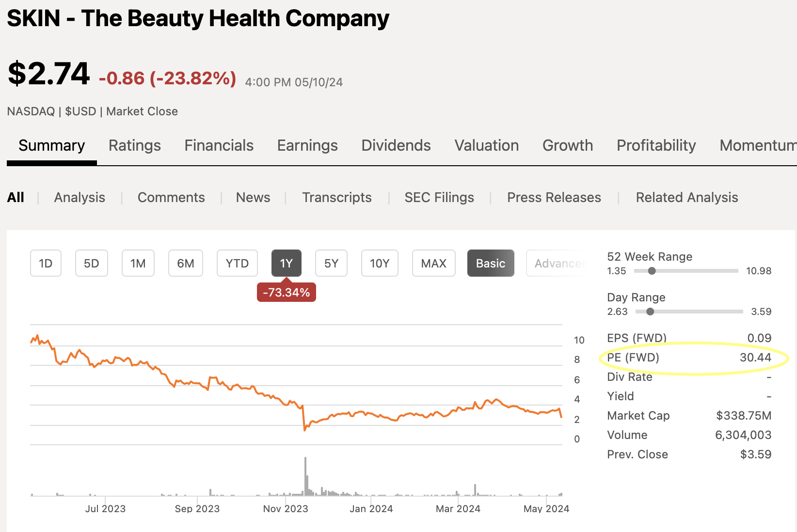Filter by Transcripts

(337, 197)
